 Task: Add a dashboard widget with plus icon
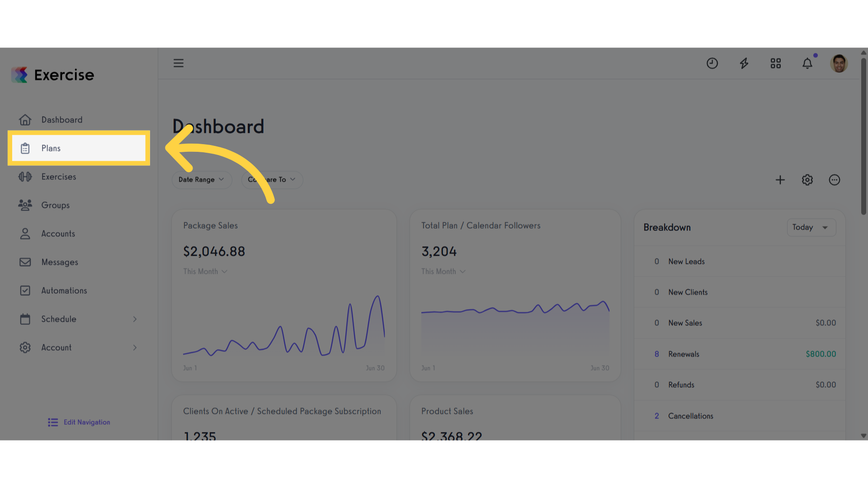tap(780, 180)
